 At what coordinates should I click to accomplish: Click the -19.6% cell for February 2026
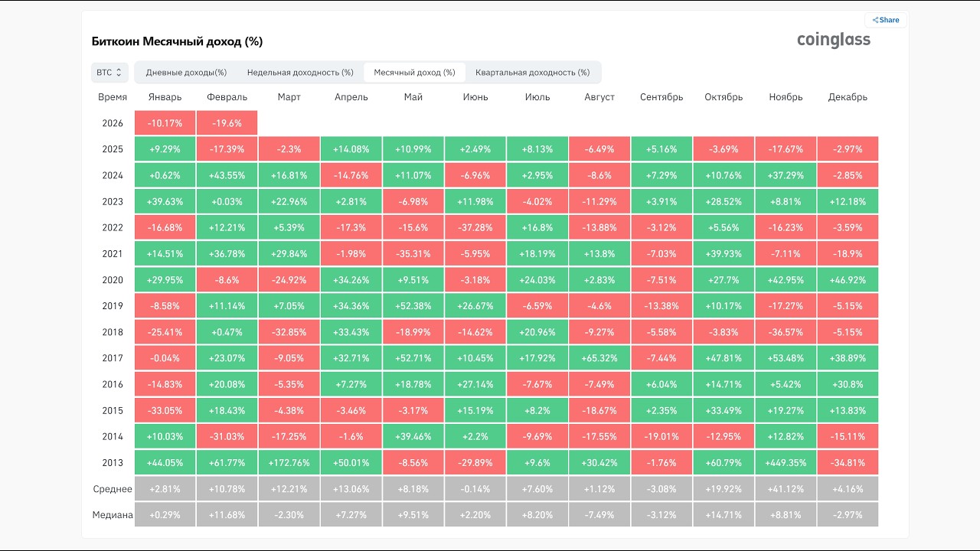227,123
